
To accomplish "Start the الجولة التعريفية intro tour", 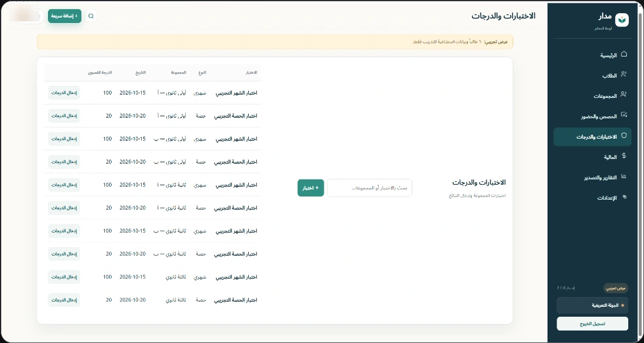I will (592, 305).
